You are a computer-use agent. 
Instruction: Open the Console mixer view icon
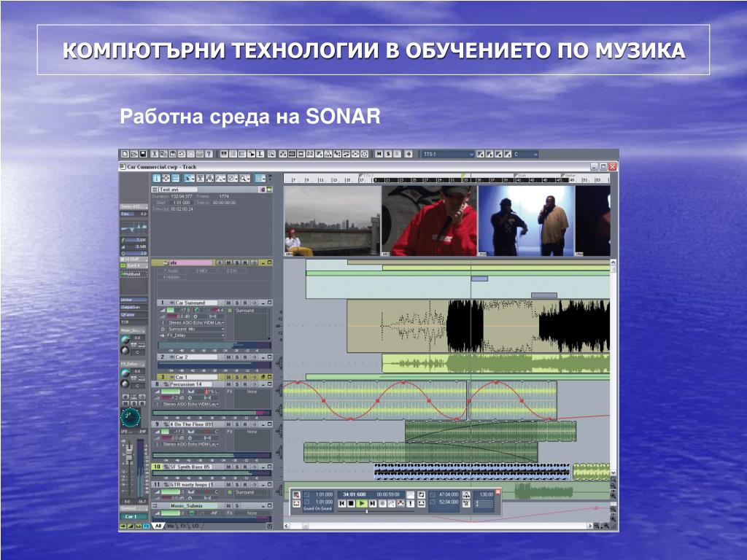pos(284,155)
